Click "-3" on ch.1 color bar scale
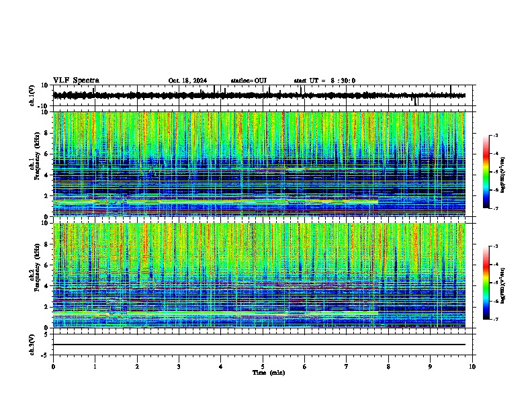Viewport: 532px width, 411px height. [x=495, y=135]
